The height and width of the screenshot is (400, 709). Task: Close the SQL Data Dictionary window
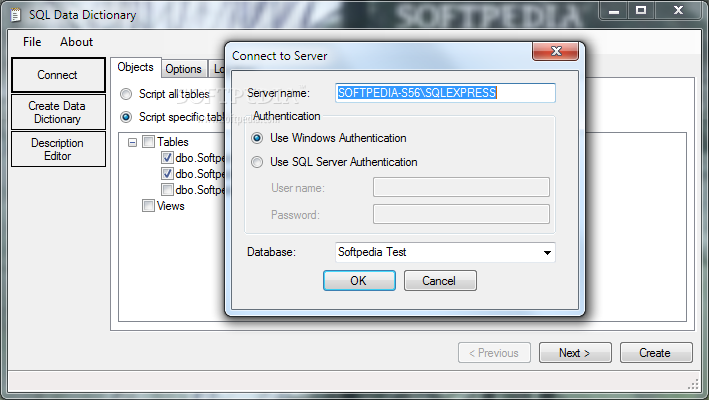(678, 11)
